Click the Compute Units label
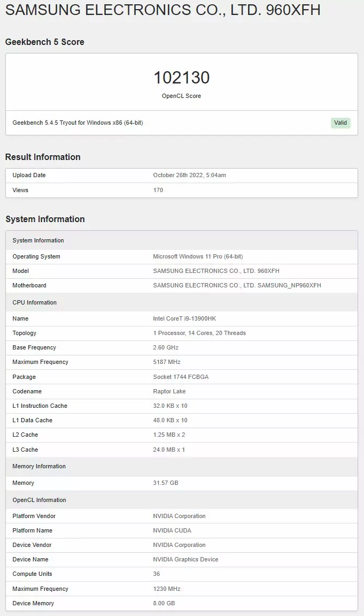 (x=32, y=575)
